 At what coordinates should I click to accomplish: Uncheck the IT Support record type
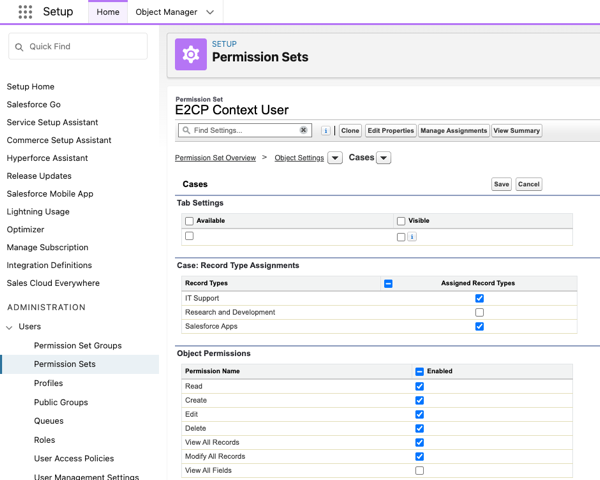(479, 298)
